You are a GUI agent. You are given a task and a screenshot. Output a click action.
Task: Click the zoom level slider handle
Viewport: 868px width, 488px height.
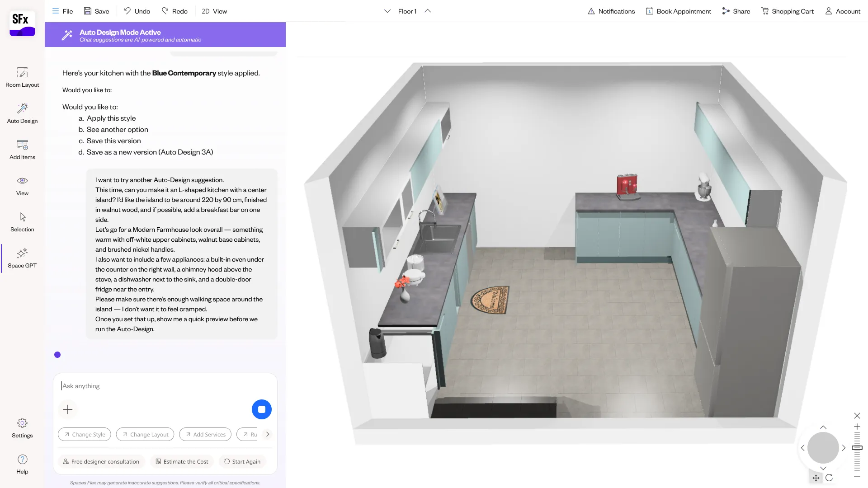[x=857, y=448]
